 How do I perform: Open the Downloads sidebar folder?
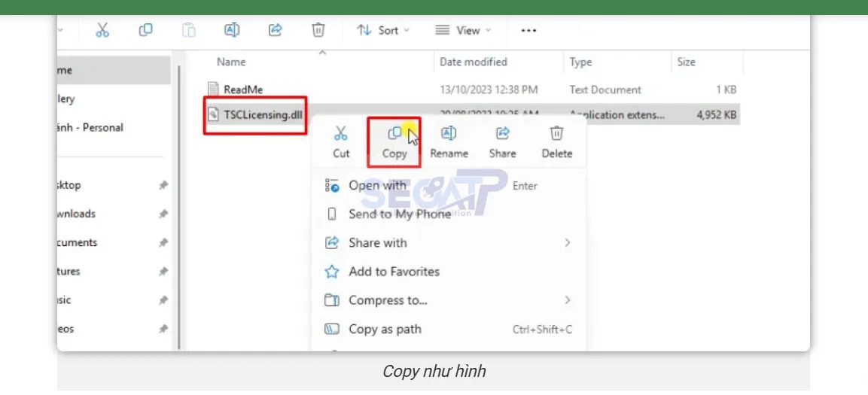(114, 214)
